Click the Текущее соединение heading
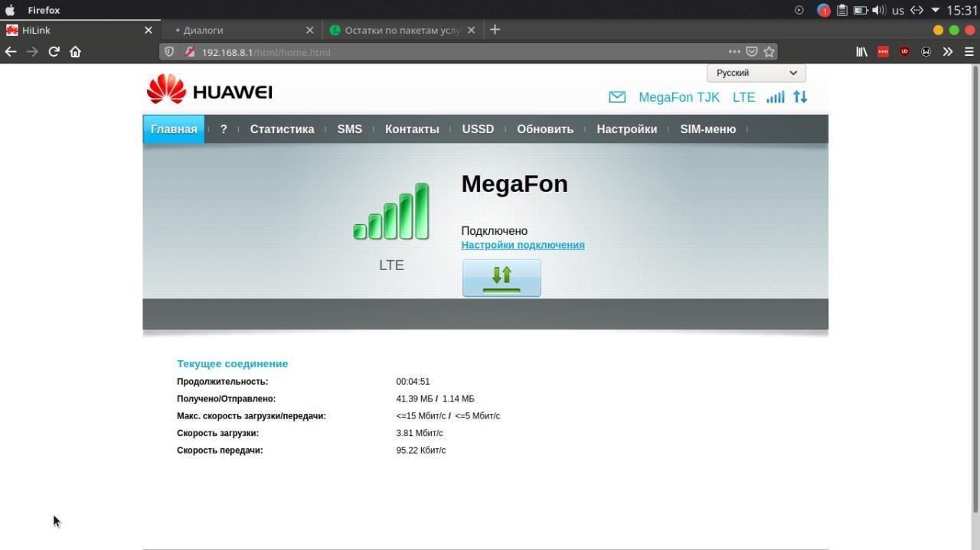The image size is (980, 550). tap(233, 364)
